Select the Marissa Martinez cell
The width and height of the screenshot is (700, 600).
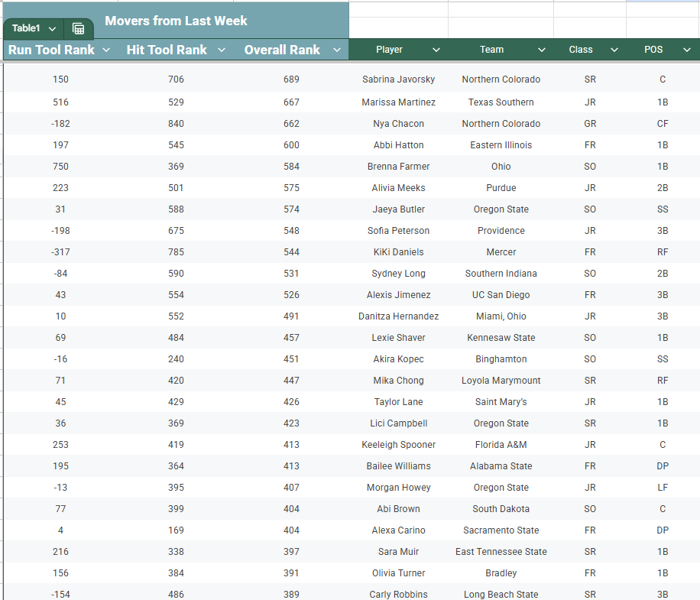click(x=398, y=102)
